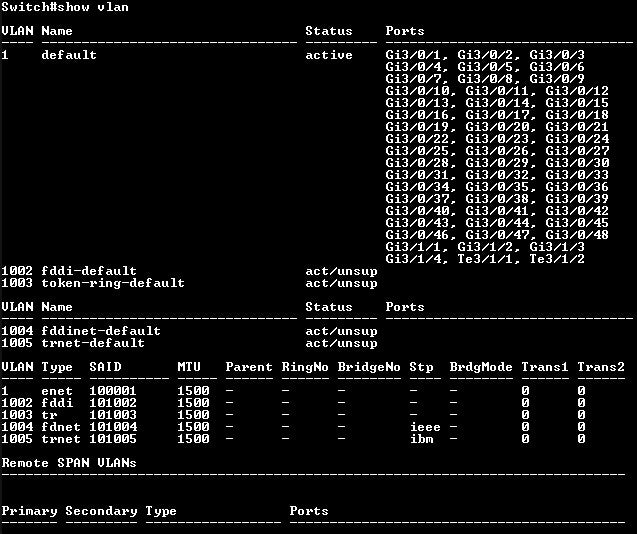Select SAID value 101005
The height and width of the screenshot is (534, 637).
(x=113, y=439)
